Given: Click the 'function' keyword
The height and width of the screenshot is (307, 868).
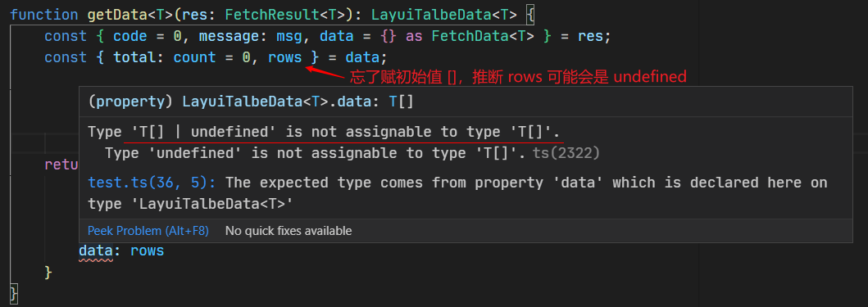Looking at the screenshot, I should pyautogui.click(x=44, y=15).
